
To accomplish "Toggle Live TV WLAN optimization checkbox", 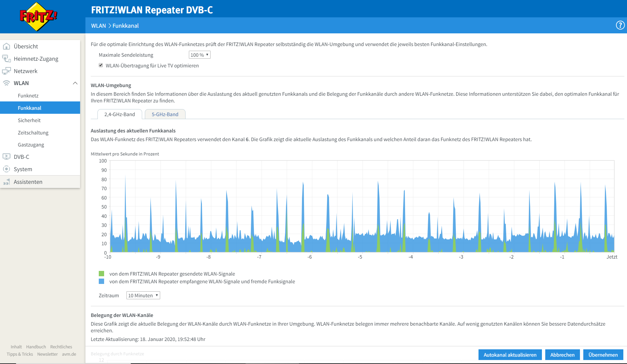I will tap(101, 65).
